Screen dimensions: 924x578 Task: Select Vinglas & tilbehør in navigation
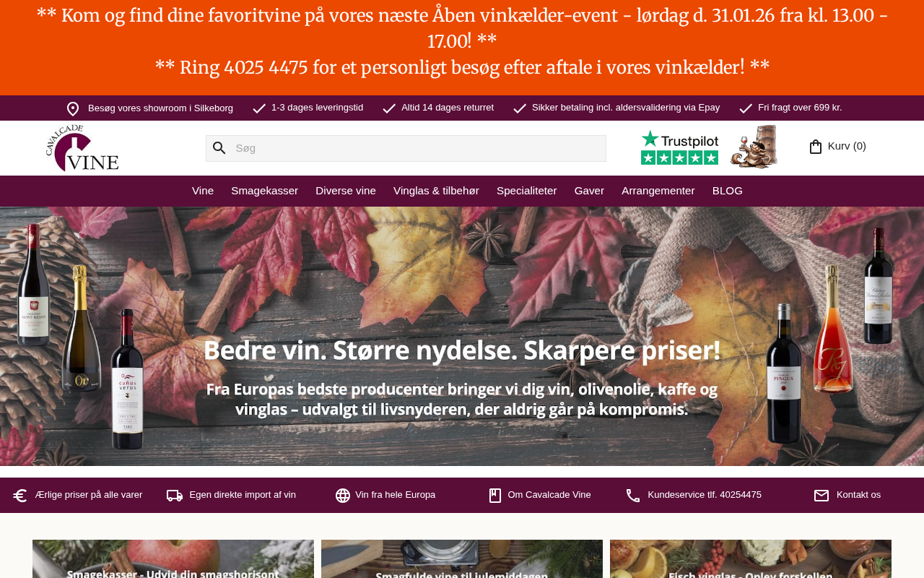[x=436, y=191]
